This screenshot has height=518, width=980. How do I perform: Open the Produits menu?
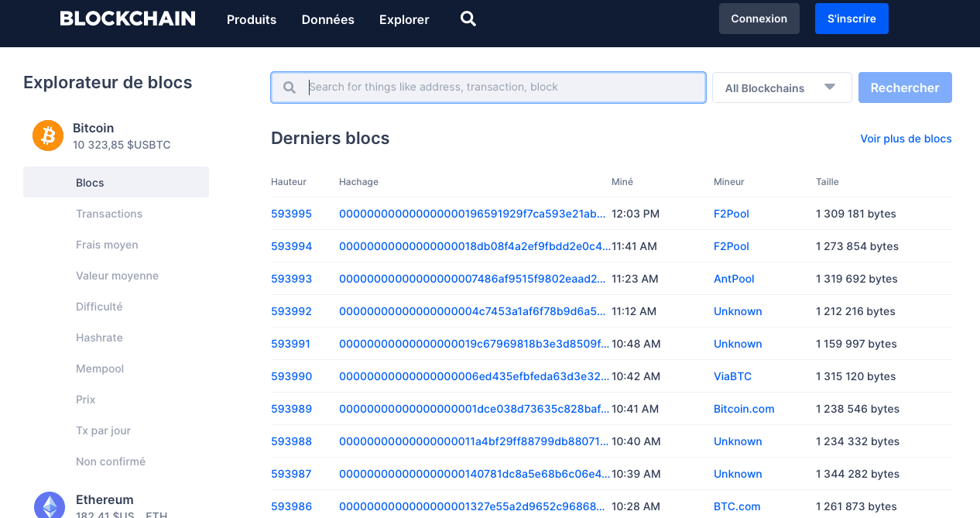252,19
